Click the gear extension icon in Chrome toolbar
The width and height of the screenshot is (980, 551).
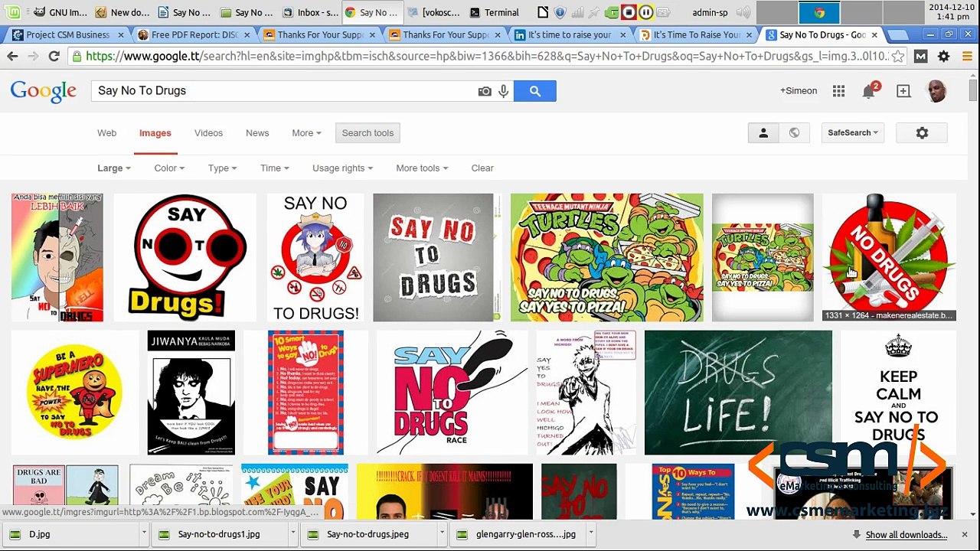click(944, 56)
